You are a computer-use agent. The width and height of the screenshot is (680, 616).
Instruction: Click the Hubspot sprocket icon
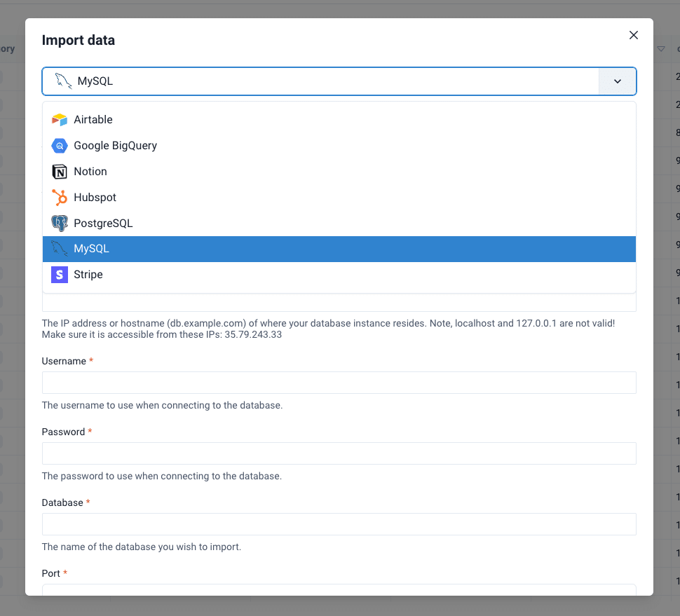pos(60,198)
